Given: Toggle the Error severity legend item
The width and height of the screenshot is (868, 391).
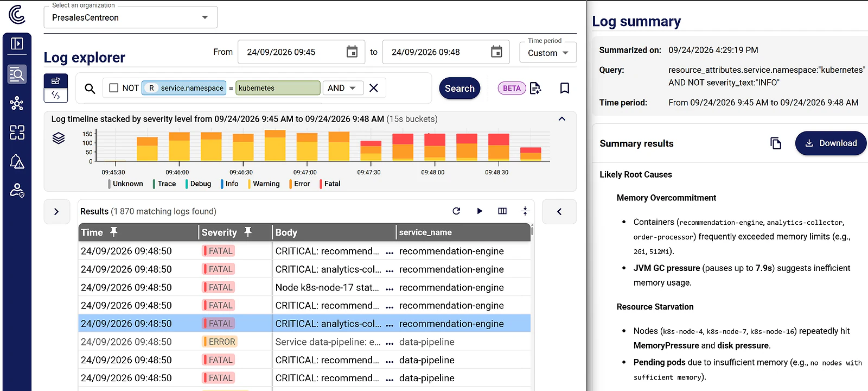Looking at the screenshot, I should point(299,184).
